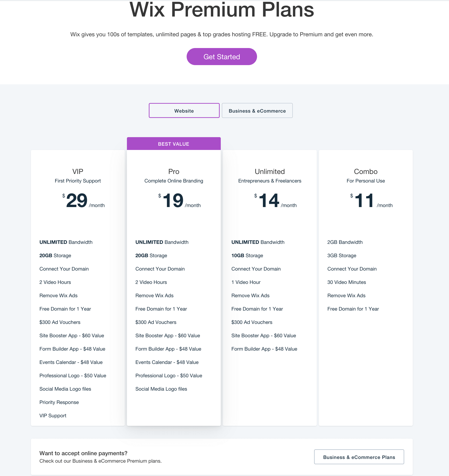Click 'Connect Your Domain' in Combo plan
This screenshot has width=449, height=476.
[x=352, y=269]
